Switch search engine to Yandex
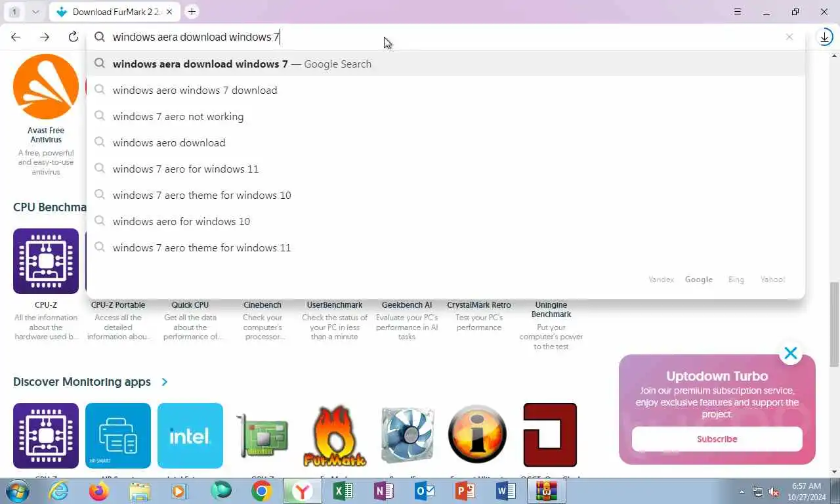The height and width of the screenshot is (504, 840). tap(661, 280)
